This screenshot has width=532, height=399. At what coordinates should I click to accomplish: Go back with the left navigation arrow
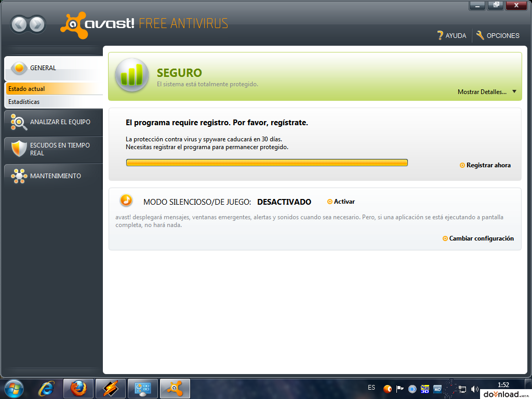(x=19, y=24)
